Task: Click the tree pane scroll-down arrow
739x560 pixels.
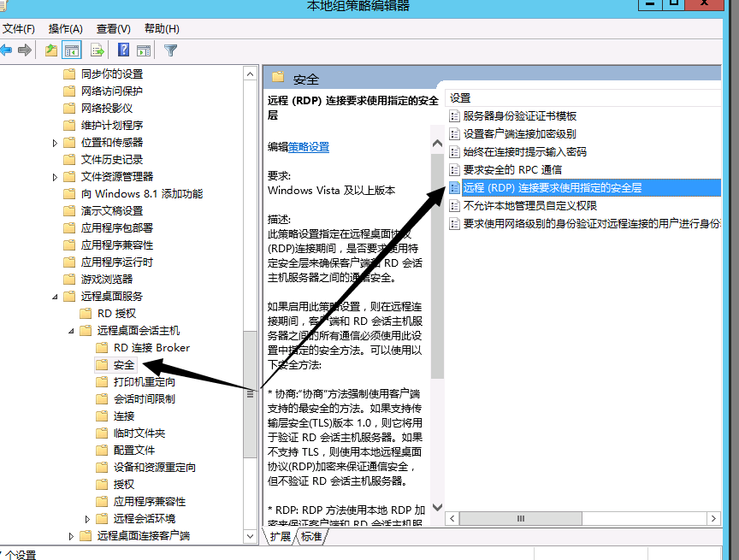Action: 251,536
